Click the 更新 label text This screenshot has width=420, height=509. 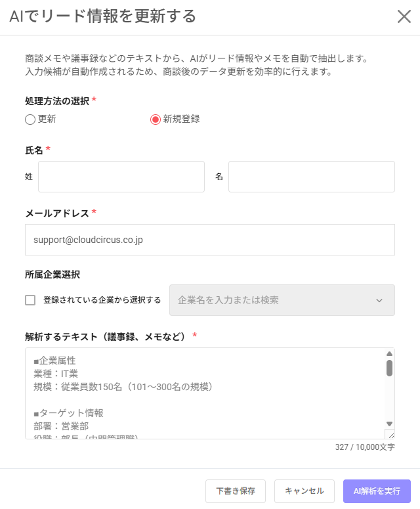47,119
